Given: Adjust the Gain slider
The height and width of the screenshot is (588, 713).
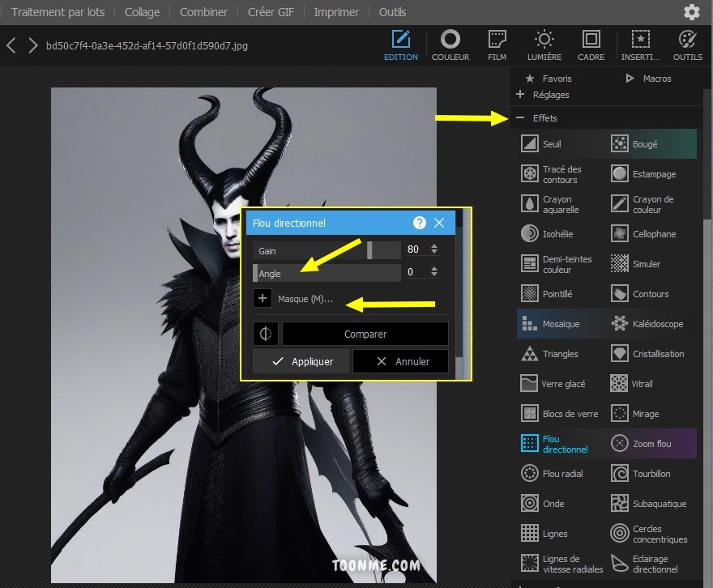Looking at the screenshot, I should click(x=327, y=250).
